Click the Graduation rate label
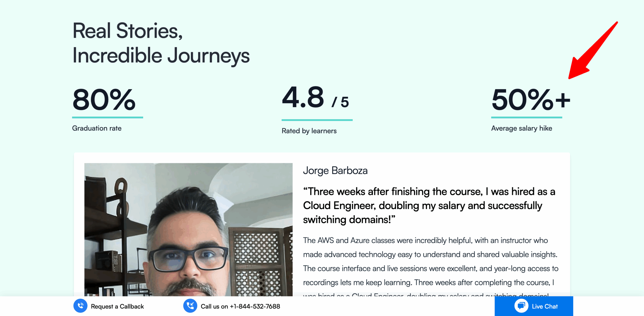This screenshot has height=316, width=644. tap(97, 128)
